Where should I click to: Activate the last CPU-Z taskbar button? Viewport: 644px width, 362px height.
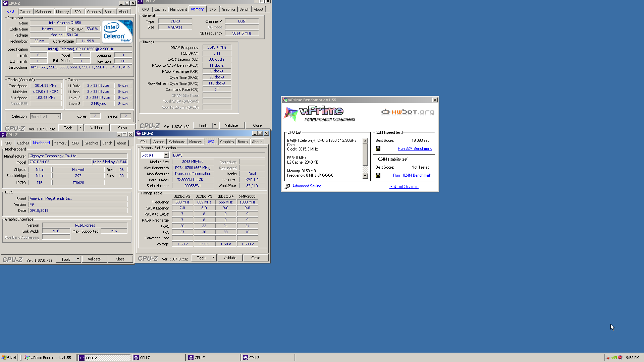coord(268,358)
